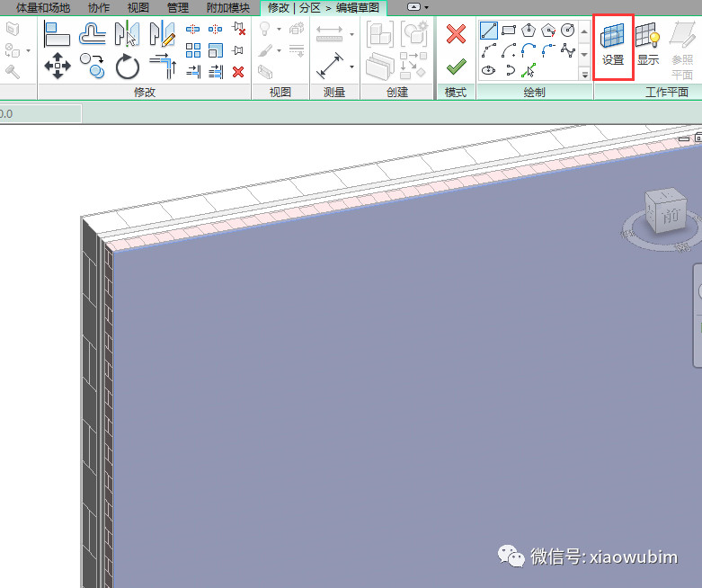Select the Scale tool

pyautogui.click(x=216, y=50)
